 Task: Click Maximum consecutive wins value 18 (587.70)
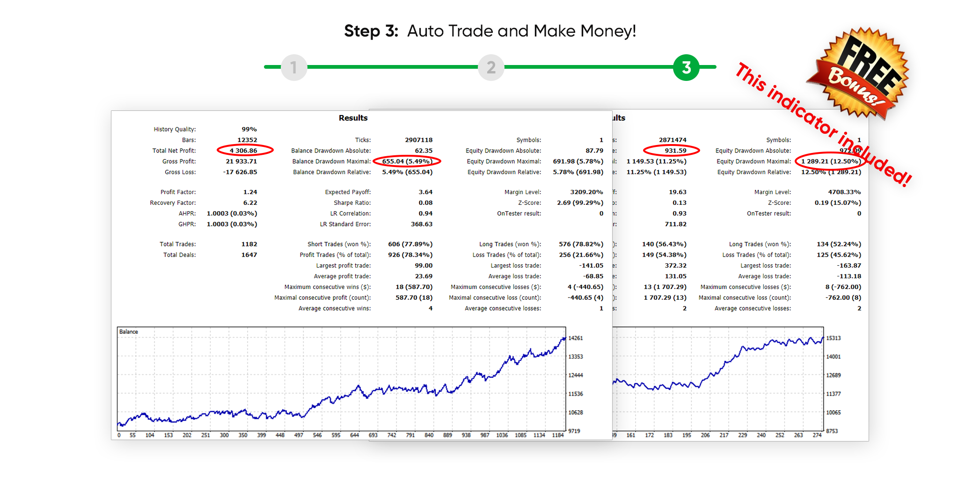click(414, 287)
